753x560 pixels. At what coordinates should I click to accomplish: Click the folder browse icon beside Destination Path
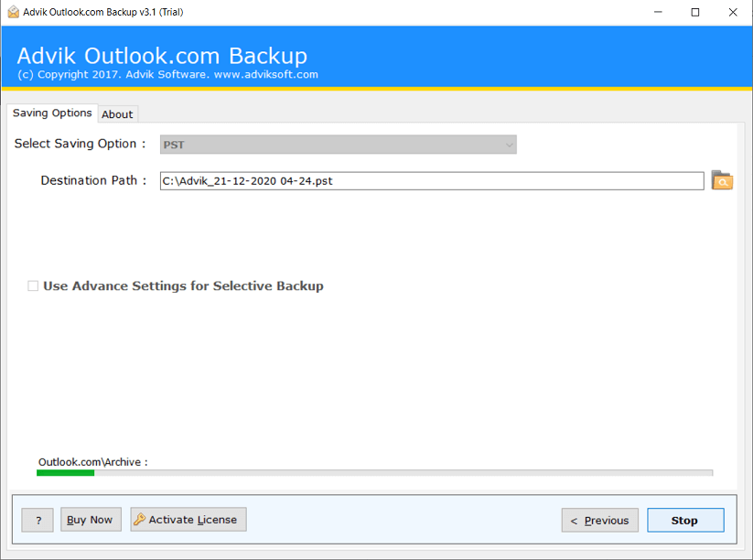tap(721, 180)
